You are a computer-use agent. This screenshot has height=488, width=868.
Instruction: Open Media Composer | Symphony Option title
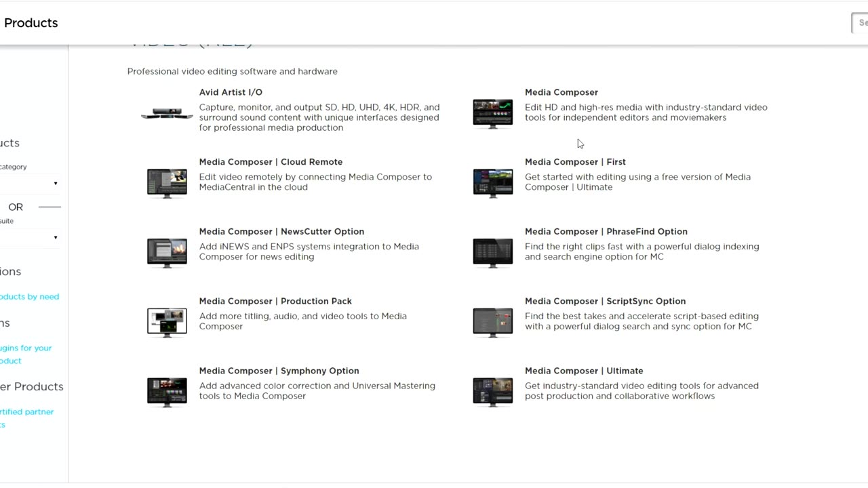[279, 371]
